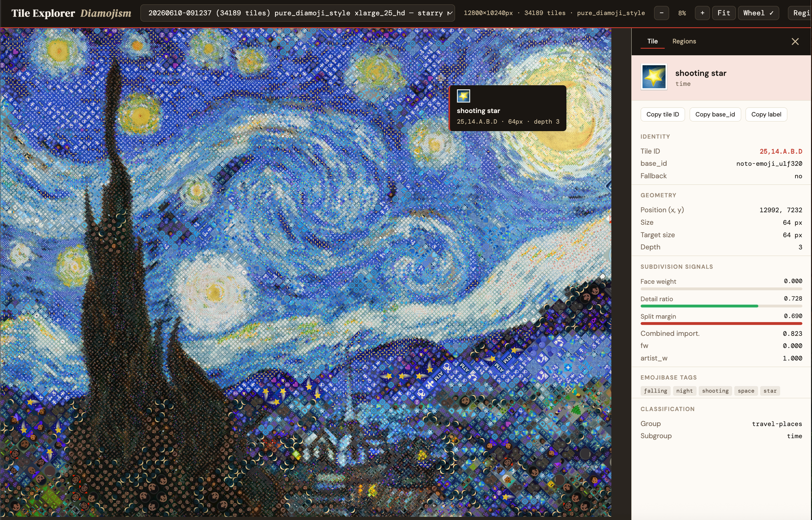
Task: Click Copy tile ID button
Action: point(663,114)
